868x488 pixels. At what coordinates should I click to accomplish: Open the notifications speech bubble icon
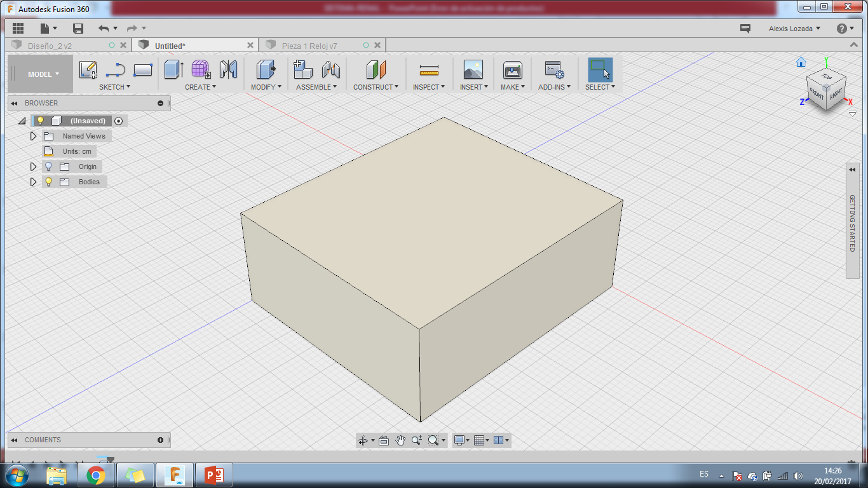(745, 29)
